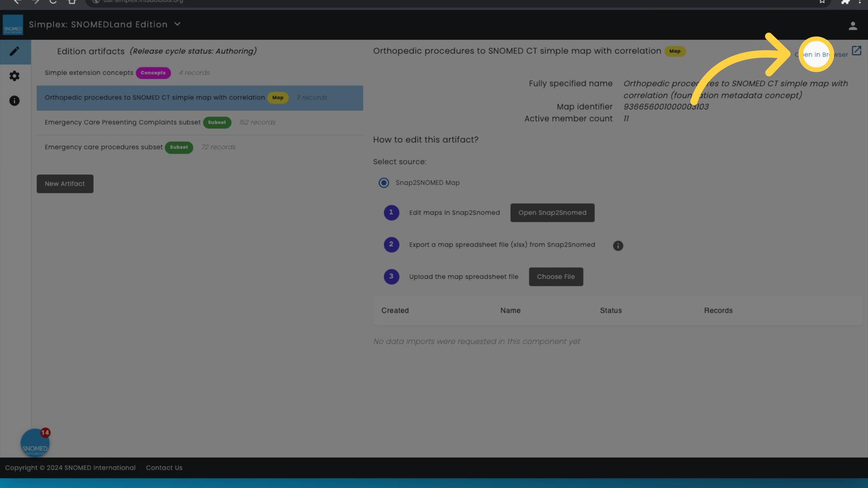
Task: Click the 'Simplex: SNOMEDLand Edition' title
Action: (x=98, y=25)
